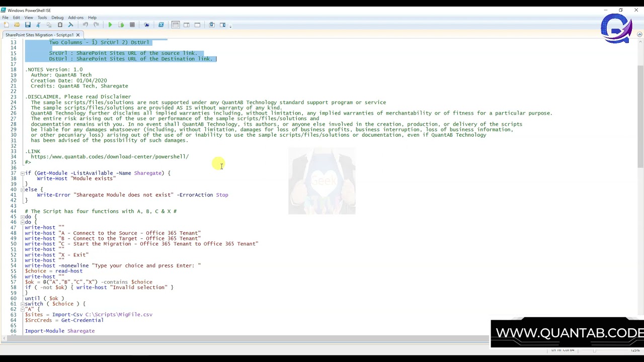Screen dimensions: 644x362
Task: Collapse the "A" case block at line 62
Action: tap(22, 309)
